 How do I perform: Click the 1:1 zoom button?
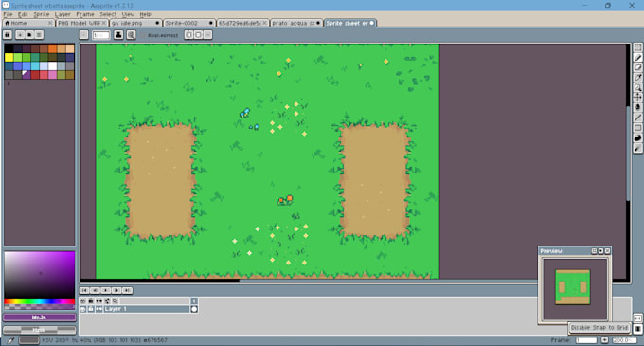click(x=637, y=319)
